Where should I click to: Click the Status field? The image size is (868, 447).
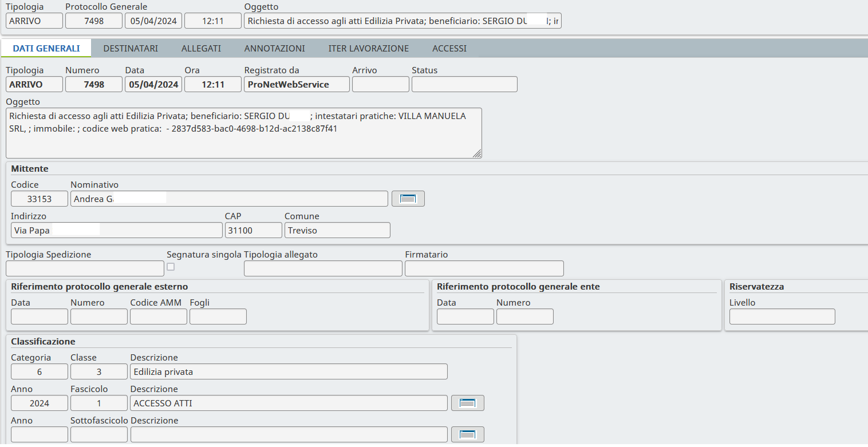(464, 84)
